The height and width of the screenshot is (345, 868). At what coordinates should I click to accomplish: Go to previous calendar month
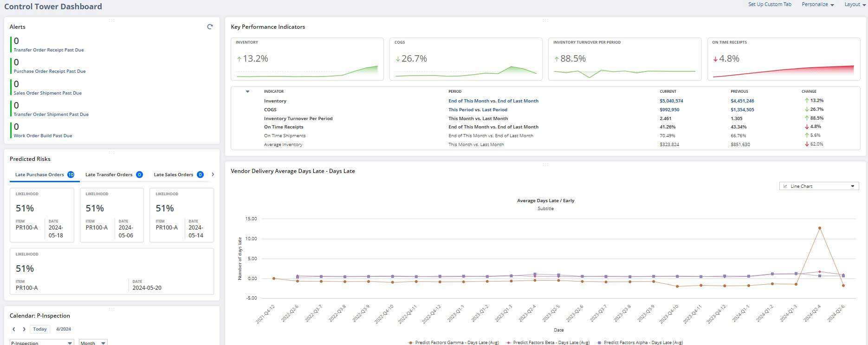point(14,329)
